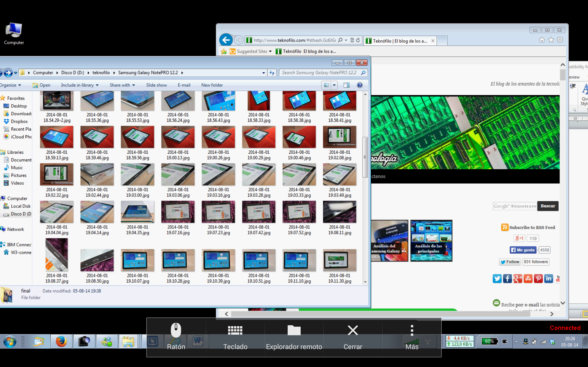The image size is (588, 367).
Task: Expand the Organize dropdown menu
Action: (x=10, y=85)
